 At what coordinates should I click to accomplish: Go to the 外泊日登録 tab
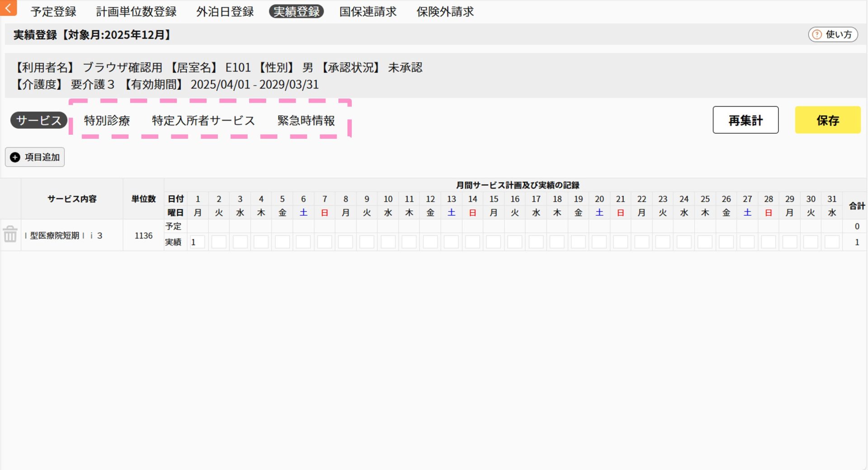coord(225,12)
